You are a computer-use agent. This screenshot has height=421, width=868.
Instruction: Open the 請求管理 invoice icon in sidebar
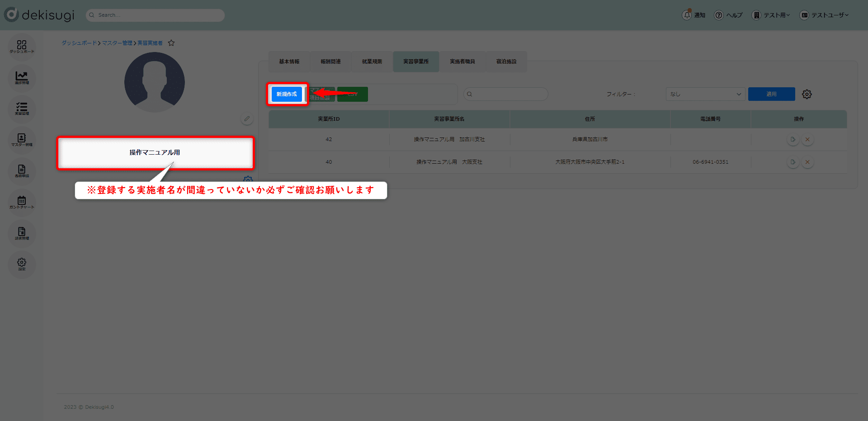tap(22, 233)
